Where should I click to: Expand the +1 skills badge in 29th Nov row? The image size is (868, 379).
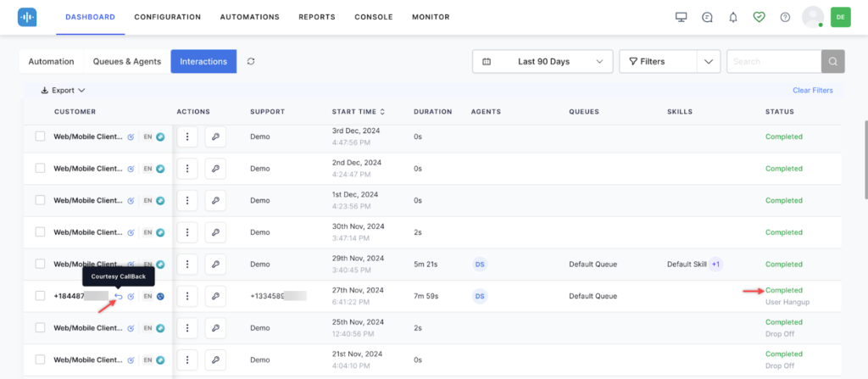[715, 265]
